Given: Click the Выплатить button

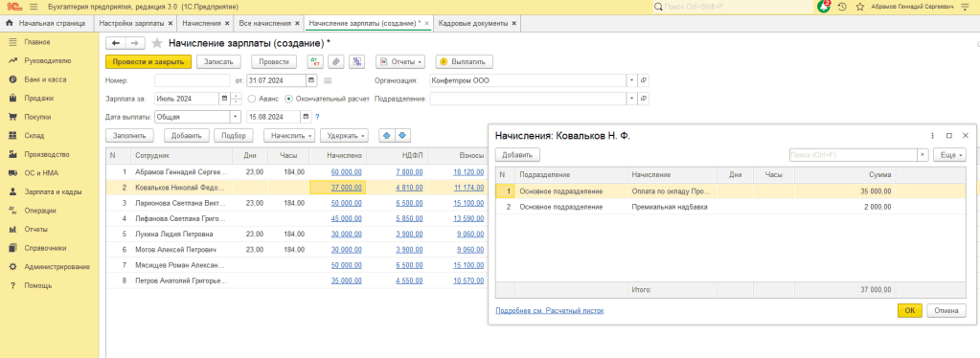Looking at the screenshot, I should point(465,62).
